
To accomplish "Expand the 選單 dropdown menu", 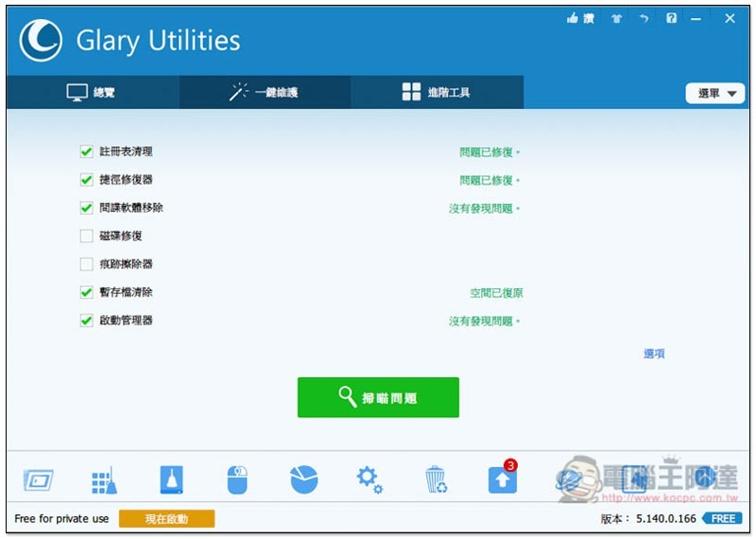I will click(715, 93).
